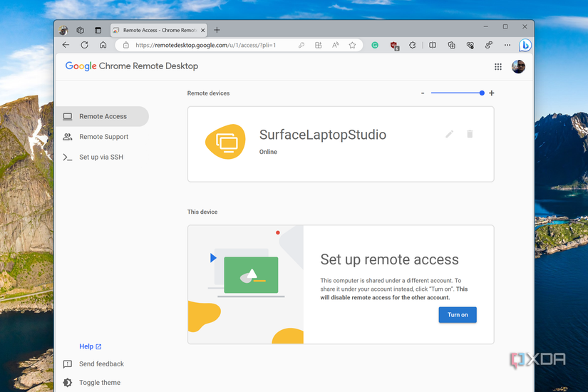This screenshot has height=392, width=588.
Task: Open the share icon in toolbar
Action: click(x=488, y=45)
